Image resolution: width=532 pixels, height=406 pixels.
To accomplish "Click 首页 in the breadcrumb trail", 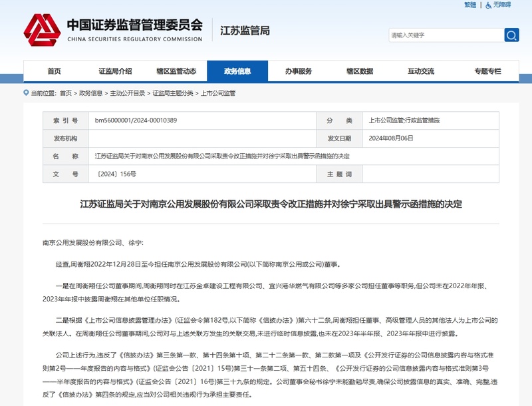I will click(66, 93).
